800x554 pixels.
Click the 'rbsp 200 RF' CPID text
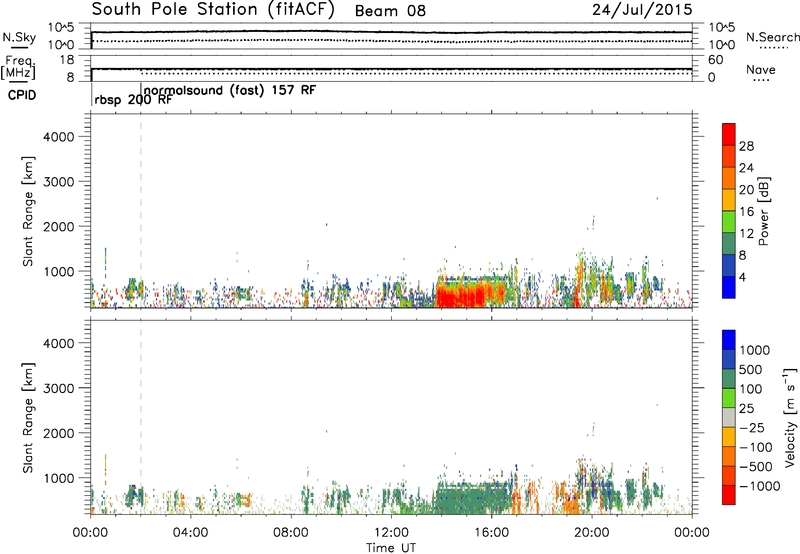pyautogui.click(x=133, y=100)
